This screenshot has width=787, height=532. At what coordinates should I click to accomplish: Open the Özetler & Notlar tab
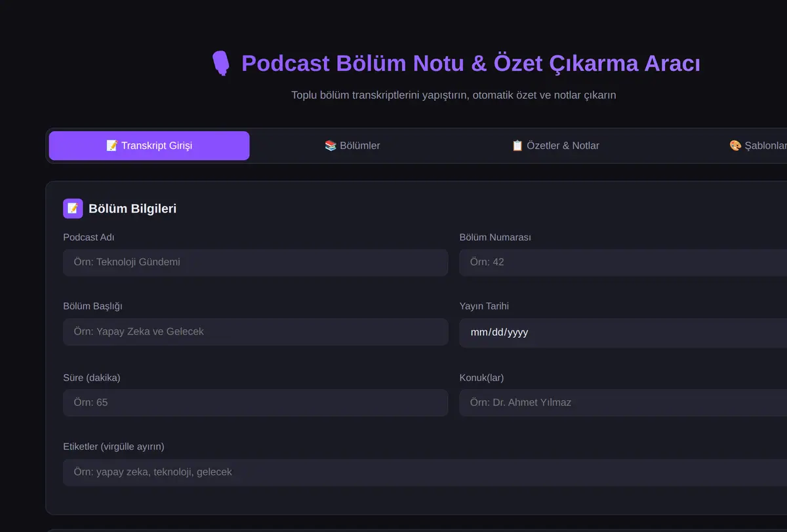pyautogui.click(x=555, y=146)
